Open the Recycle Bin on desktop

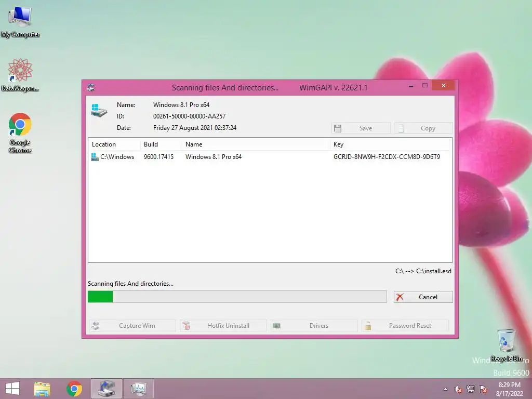click(x=506, y=345)
